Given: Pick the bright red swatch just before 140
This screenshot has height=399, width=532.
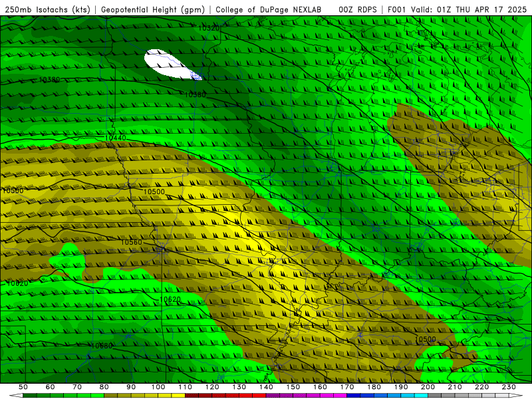Looking at the screenshot, I should pos(259,396).
